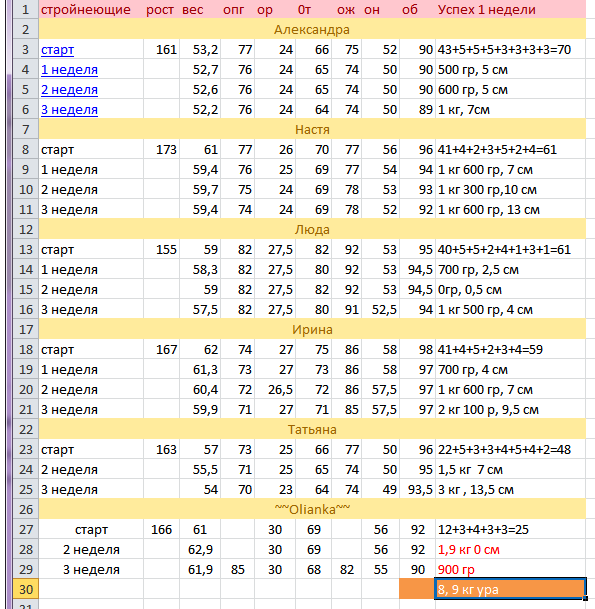The height and width of the screenshot is (609, 595).
Task: Select cell '12+3+4+3+3=25'
Action: [510, 529]
